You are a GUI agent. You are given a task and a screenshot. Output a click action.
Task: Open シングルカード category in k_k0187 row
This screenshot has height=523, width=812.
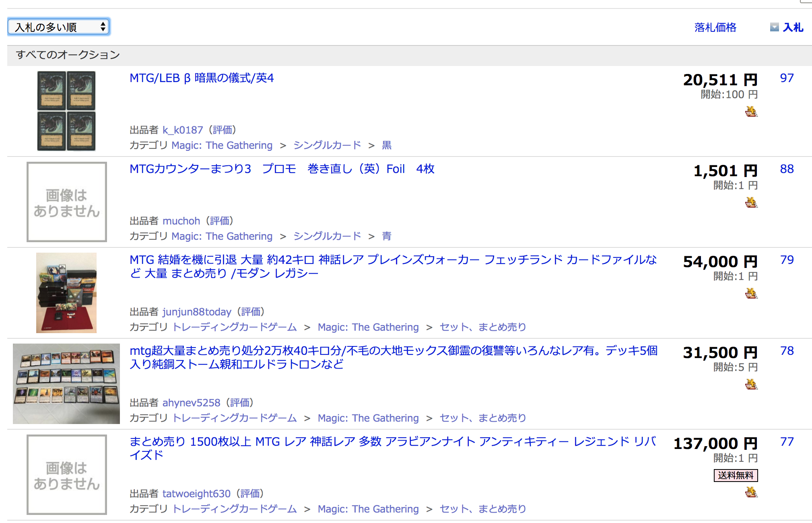click(x=327, y=145)
